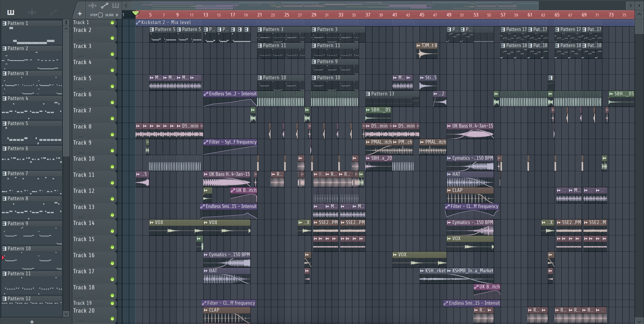Image resolution: width=644 pixels, height=324 pixels.
Task: Open clip menu of Pattern 3 at bar 21
Action: click(260, 29)
